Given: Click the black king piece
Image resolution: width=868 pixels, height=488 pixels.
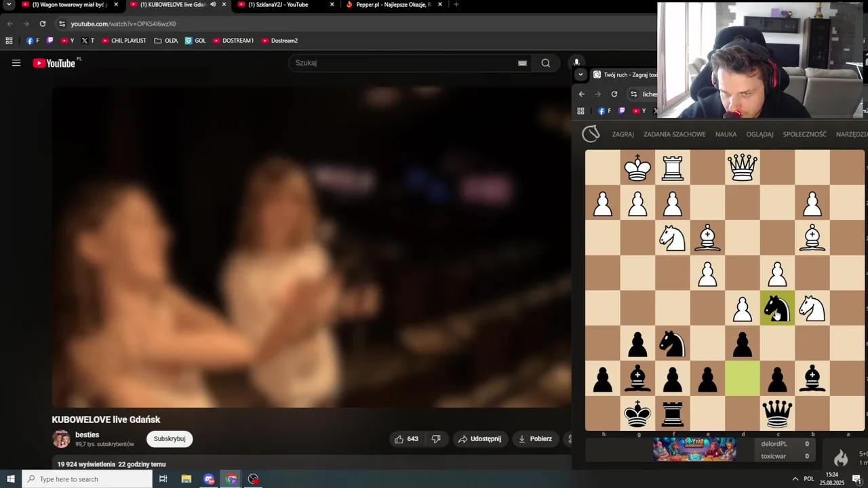Looking at the screenshot, I should pyautogui.click(x=637, y=413).
